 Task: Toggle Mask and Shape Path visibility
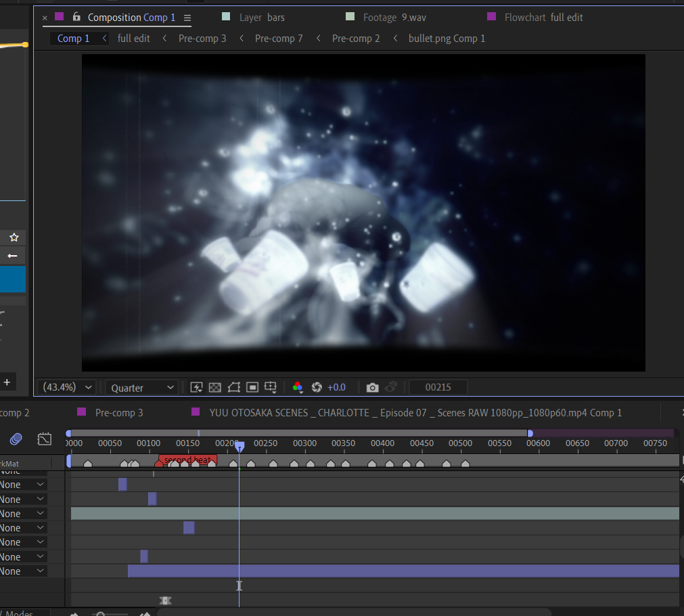[x=233, y=387]
